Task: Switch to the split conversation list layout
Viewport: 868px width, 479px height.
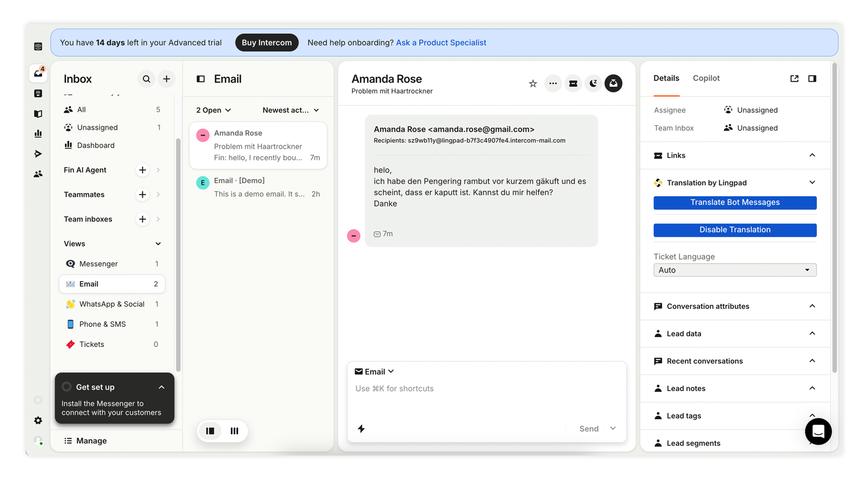Action: (x=210, y=431)
